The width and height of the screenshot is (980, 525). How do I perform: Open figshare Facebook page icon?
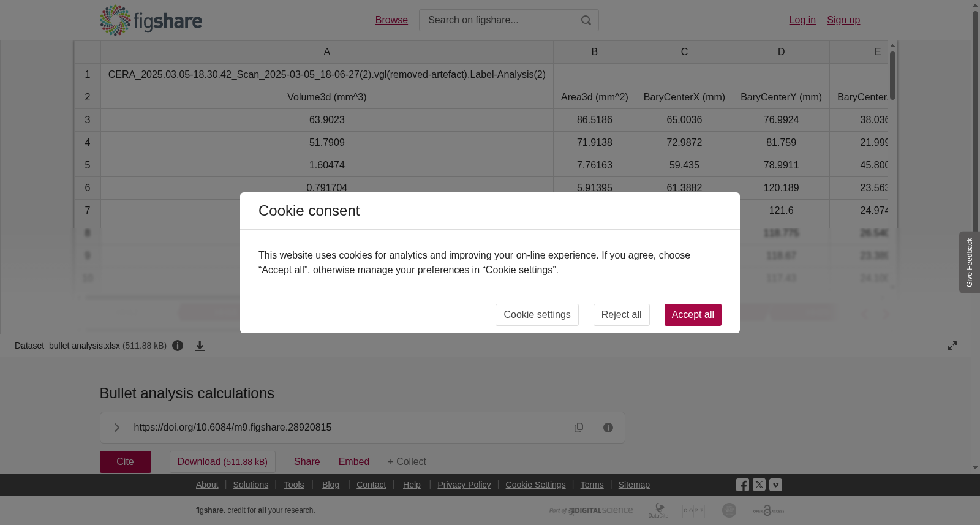[742, 485]
